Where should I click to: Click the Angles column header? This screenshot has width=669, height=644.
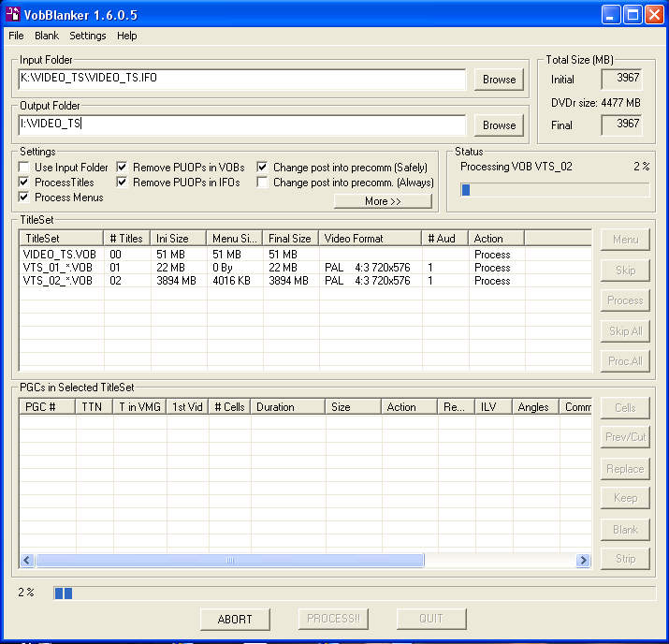[535, 407]
